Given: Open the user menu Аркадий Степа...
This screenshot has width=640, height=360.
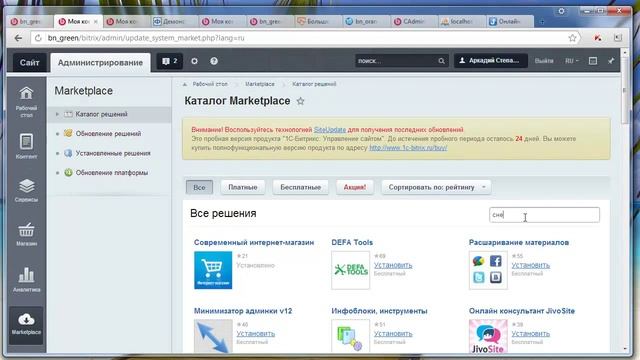Looking at the screenshot, I should tap(491, 61).
